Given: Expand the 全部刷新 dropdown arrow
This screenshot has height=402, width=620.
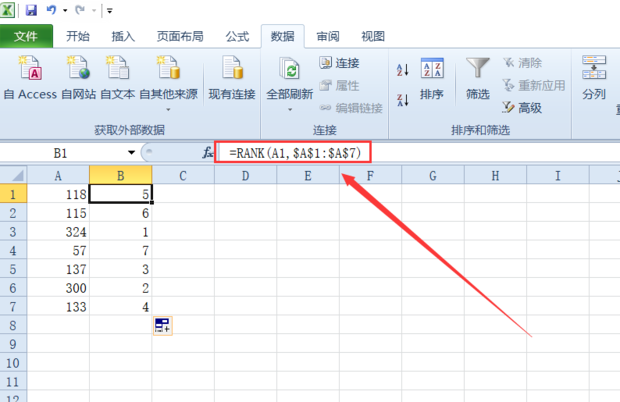Looking at the screenshot, I should [x=290, y=109].
